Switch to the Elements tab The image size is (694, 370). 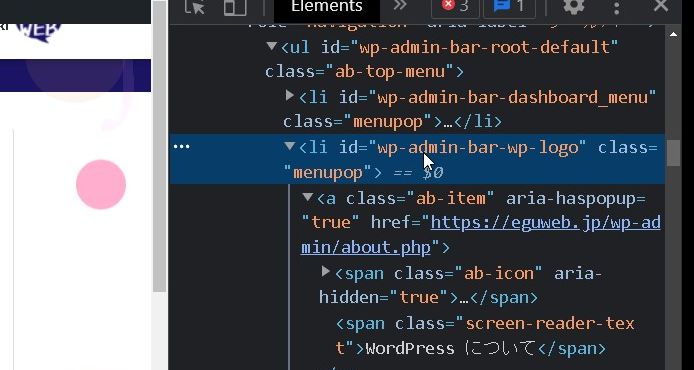tap(327, 7)
